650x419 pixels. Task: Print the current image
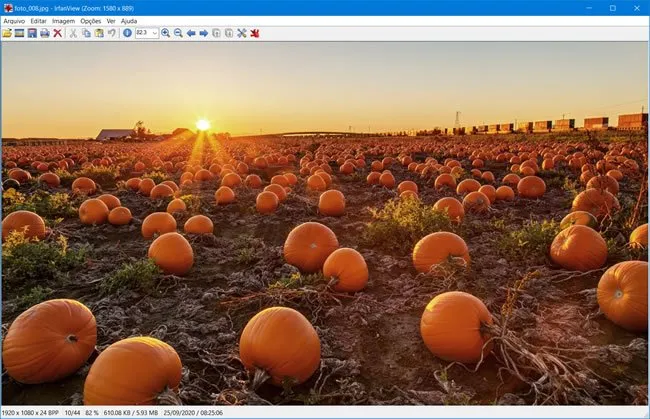45,33
